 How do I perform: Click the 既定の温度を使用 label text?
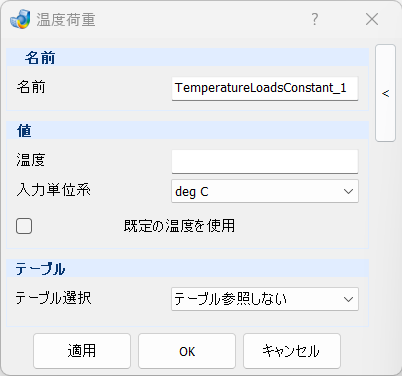179,226
